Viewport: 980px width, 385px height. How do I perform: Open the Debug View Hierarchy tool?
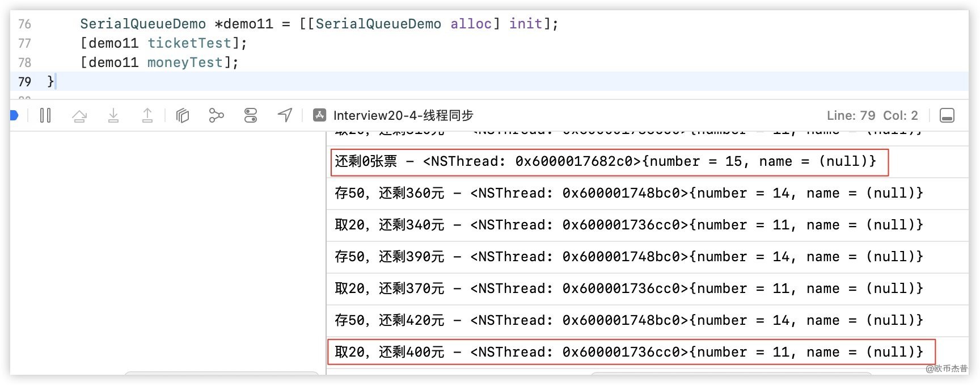(182, 116)
